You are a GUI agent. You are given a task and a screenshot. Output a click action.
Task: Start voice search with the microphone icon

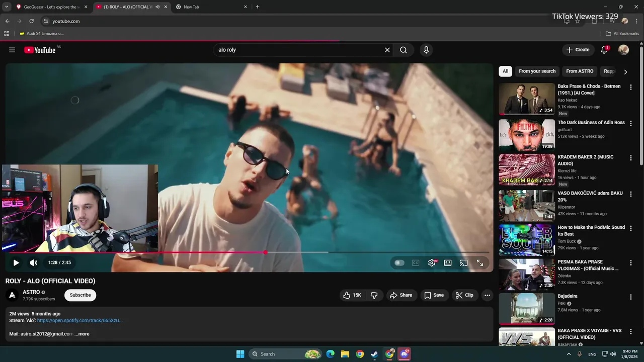point(426,50)
